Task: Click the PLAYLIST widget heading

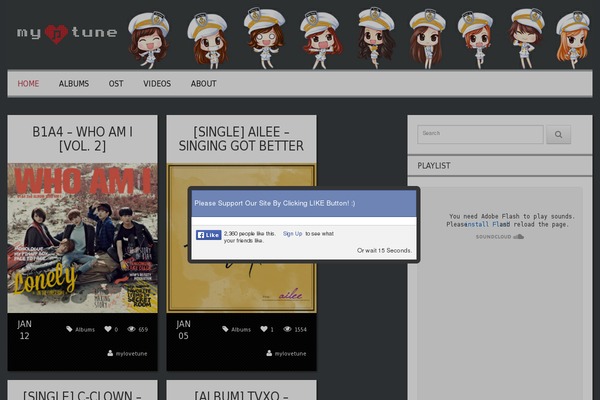Action: 434,166
